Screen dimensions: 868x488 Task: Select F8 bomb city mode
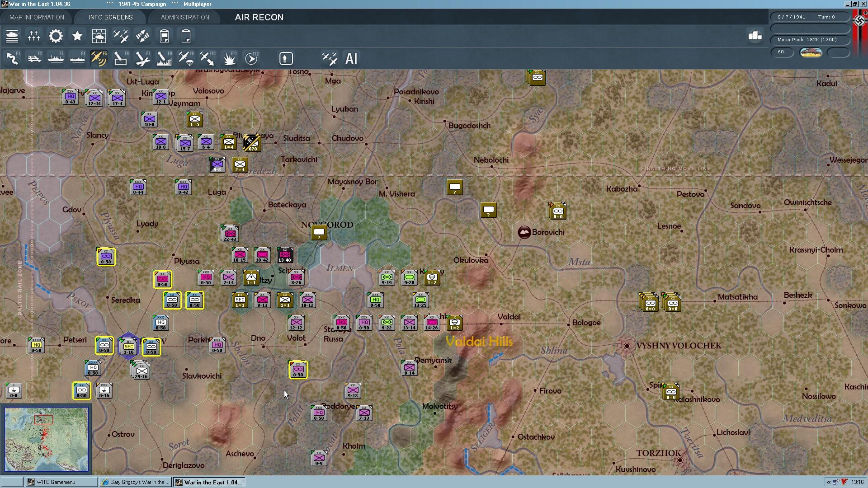point(164,59)
